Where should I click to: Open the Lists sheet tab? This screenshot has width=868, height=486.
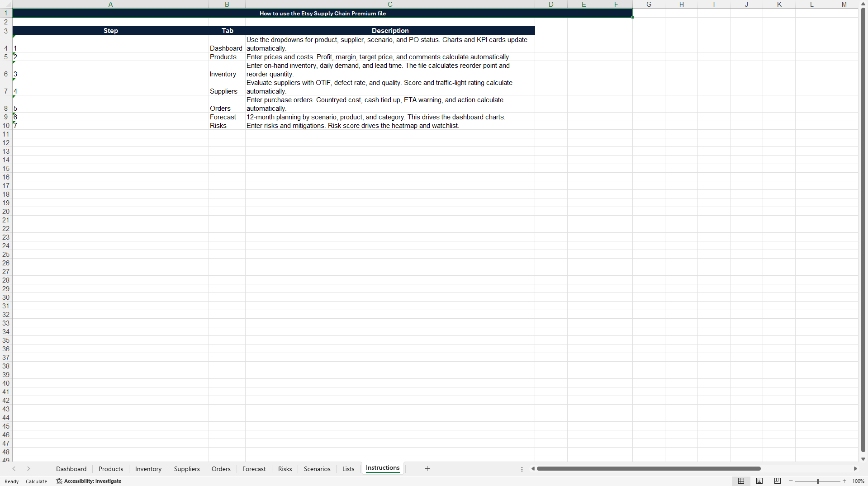tap(348, 469)
